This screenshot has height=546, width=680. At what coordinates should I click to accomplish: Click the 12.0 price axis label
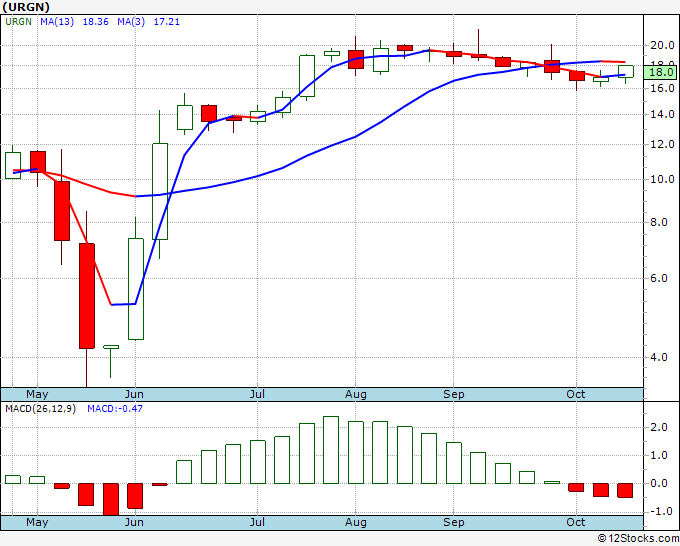click(662, 144)
